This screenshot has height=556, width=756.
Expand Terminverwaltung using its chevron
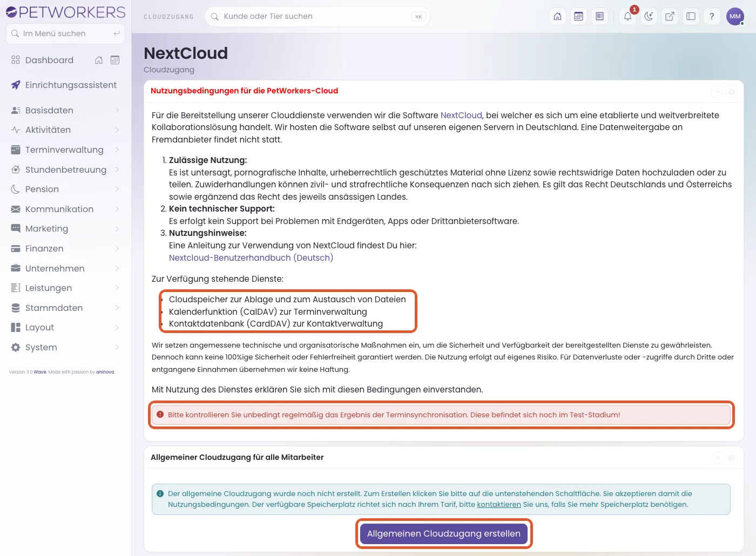point(117,150)
